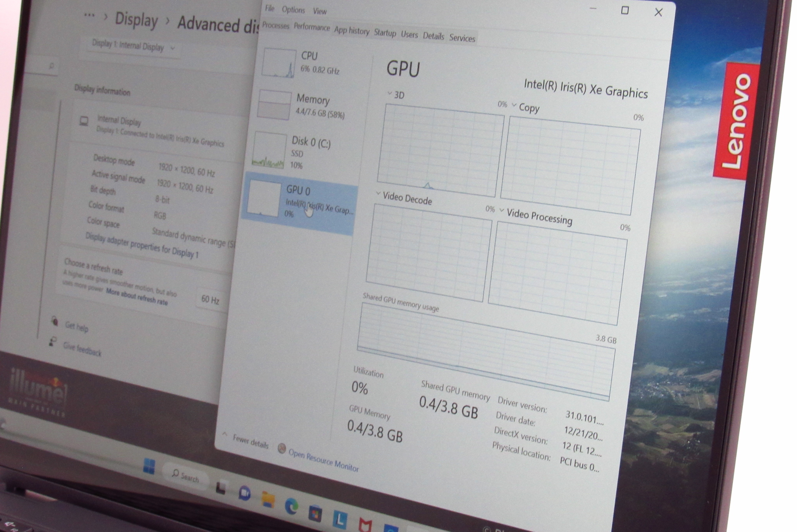Open the 3D engine graph dropdown
This screenshot has height=532, width=797.
389,93
